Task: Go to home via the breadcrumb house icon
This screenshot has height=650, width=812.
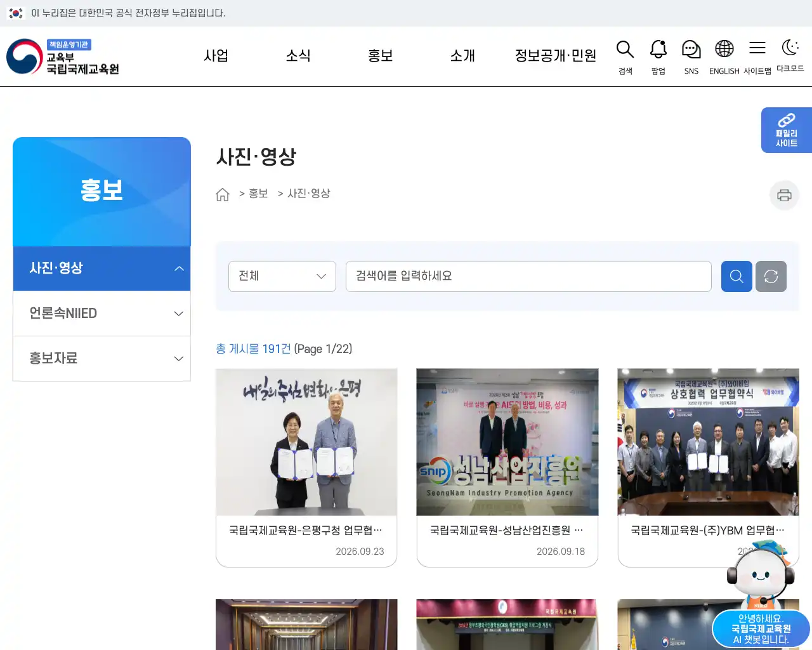Action: [222, 194]
